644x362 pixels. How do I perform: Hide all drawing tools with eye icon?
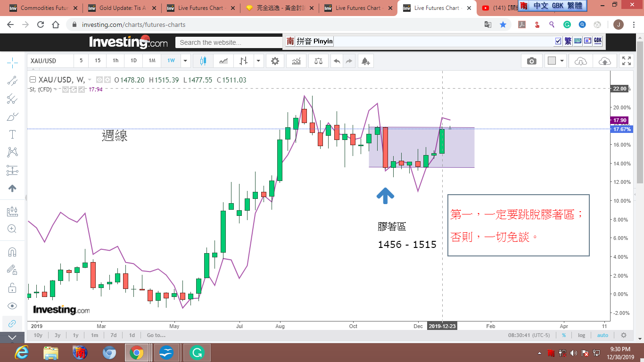(x=12, y=306)
